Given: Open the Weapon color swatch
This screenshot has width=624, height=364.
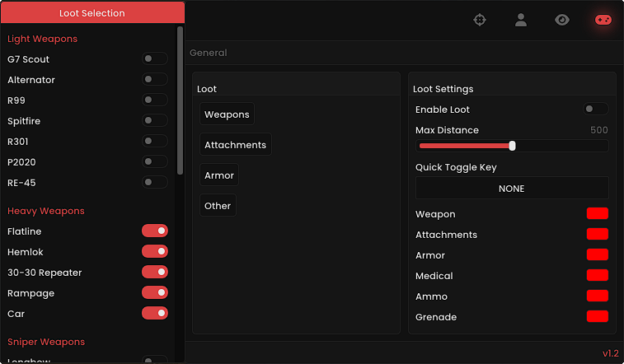Looking at the screenshot, I should point(598,213).
